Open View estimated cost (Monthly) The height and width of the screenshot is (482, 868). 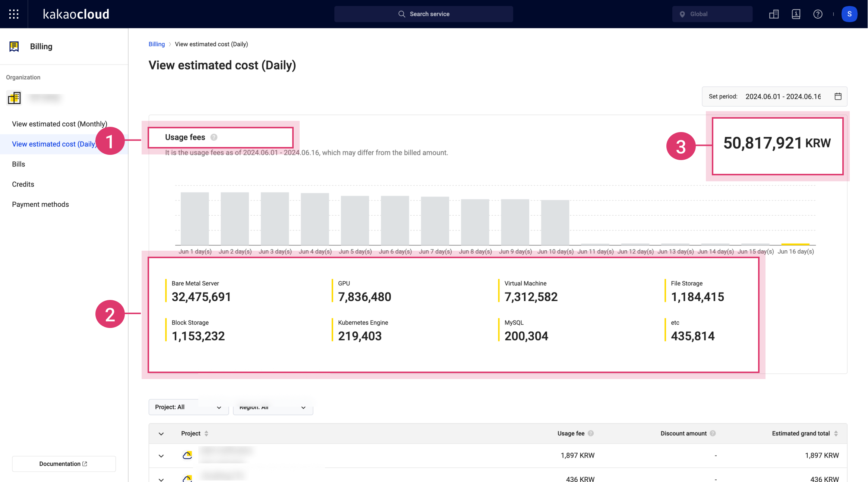click(60, 124)
